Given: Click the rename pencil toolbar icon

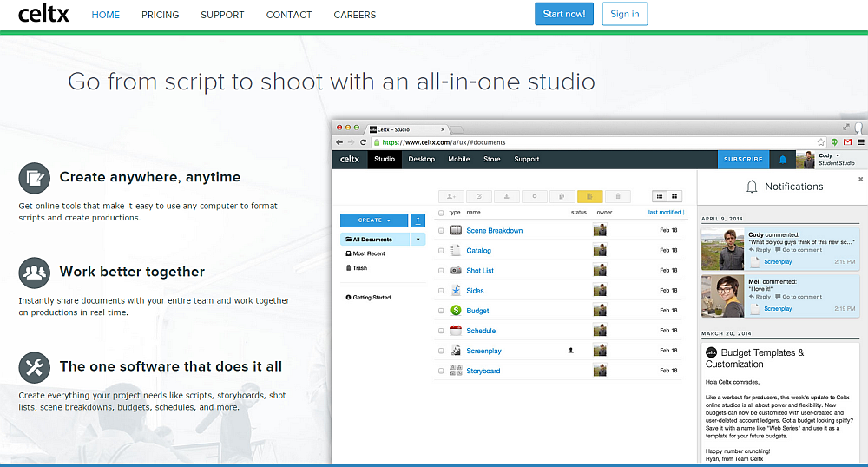Looking at the screenshot, I should [479, 196].
